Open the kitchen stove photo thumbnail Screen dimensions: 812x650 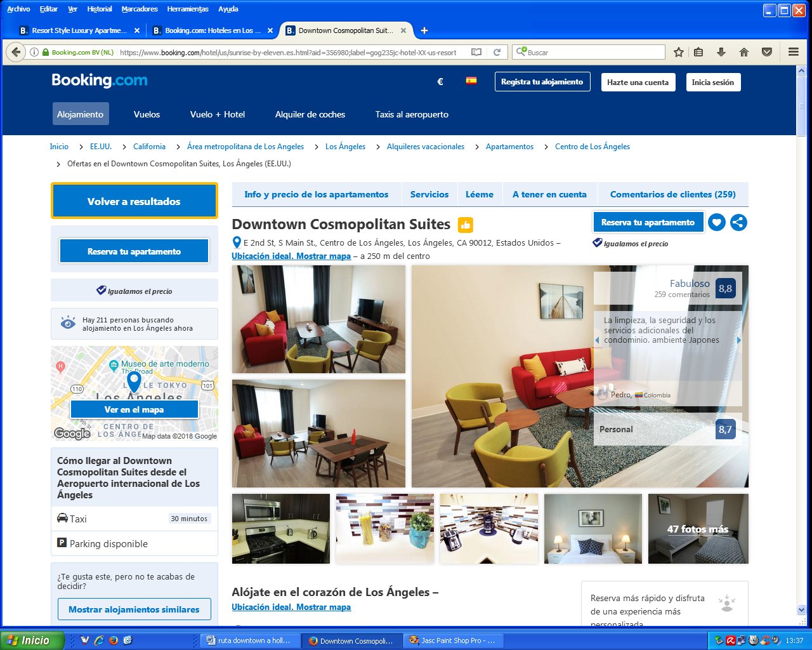coord(281,529)
